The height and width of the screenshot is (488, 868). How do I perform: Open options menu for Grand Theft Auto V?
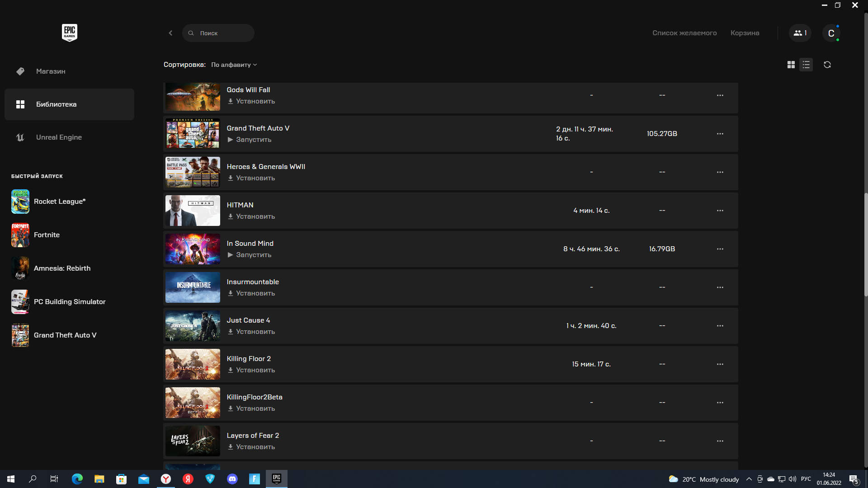point(720,134)
